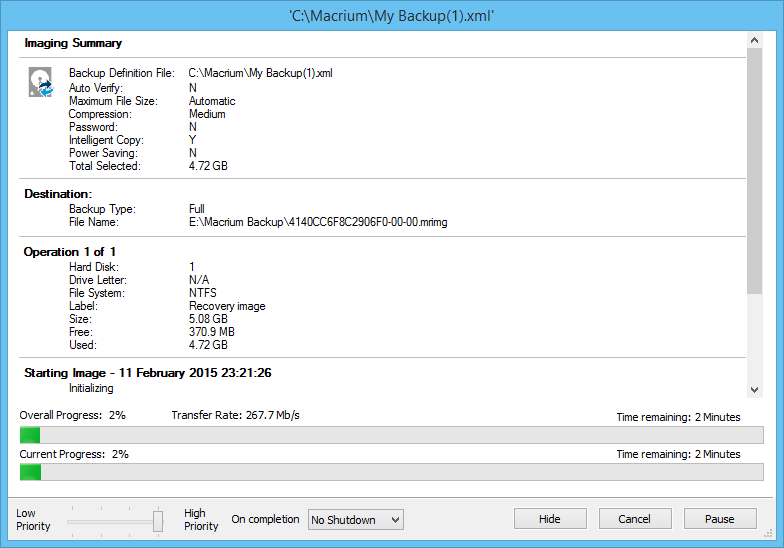Open the On completion dropdown

[x=355, y=519]
